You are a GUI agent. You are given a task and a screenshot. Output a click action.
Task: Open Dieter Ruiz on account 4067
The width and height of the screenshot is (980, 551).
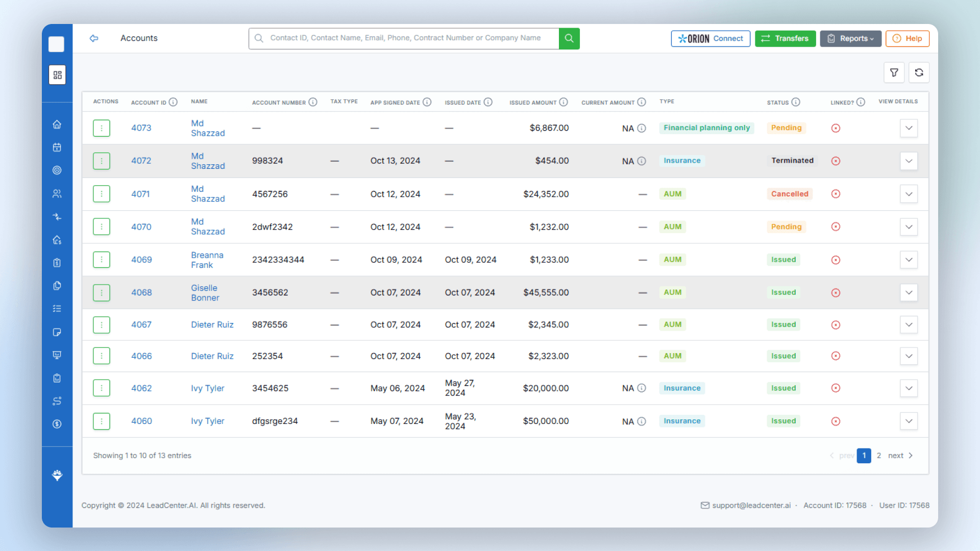(212, 324)
